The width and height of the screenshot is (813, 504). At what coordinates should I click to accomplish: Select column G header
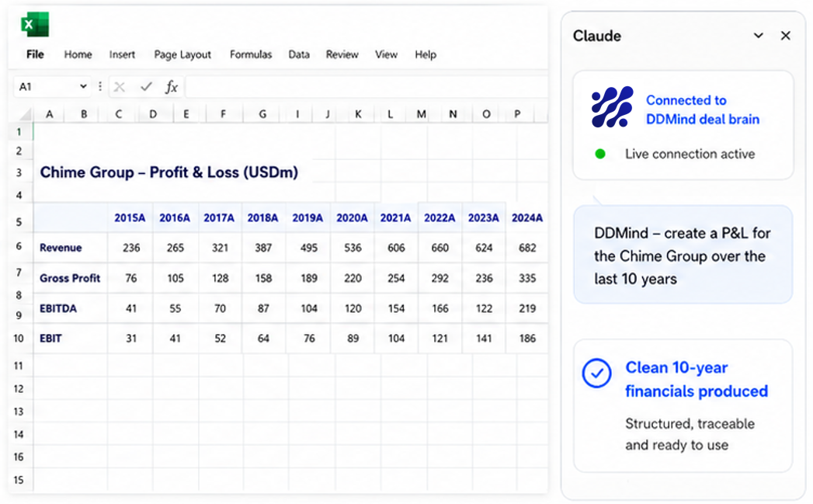[x=262, y=114]
